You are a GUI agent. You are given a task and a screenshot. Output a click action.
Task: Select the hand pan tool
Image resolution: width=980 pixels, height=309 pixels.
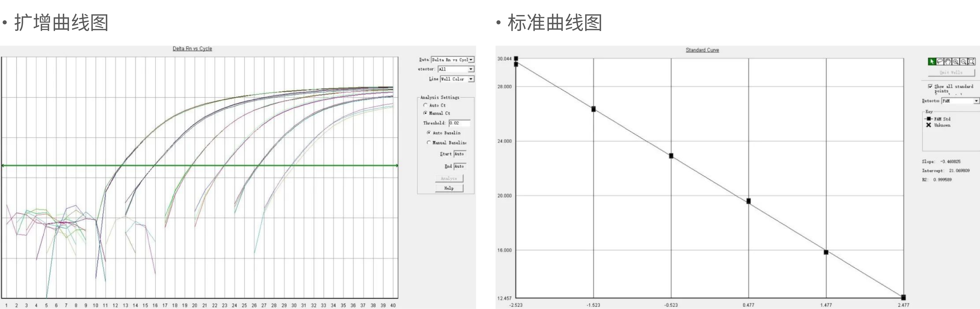point(948,62)
